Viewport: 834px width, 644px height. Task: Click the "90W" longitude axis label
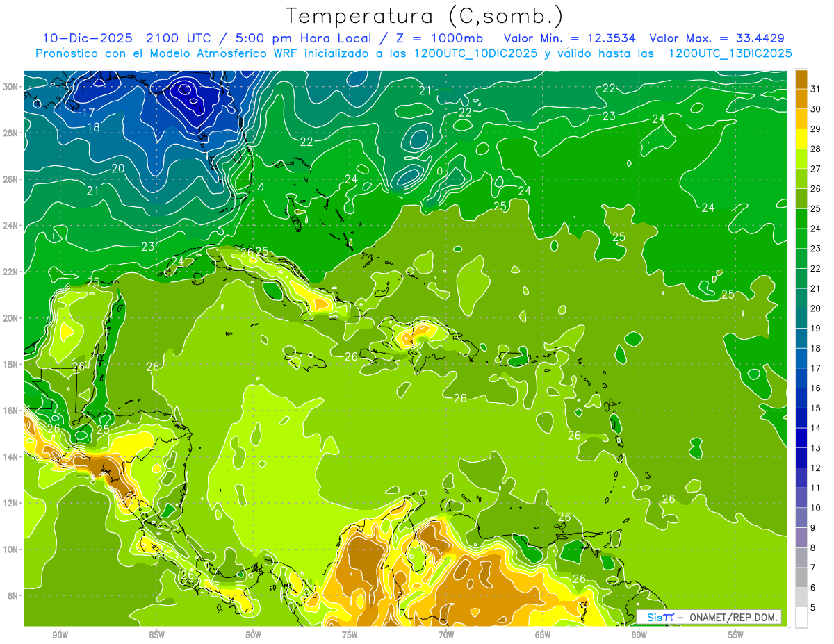pos(60,635)
